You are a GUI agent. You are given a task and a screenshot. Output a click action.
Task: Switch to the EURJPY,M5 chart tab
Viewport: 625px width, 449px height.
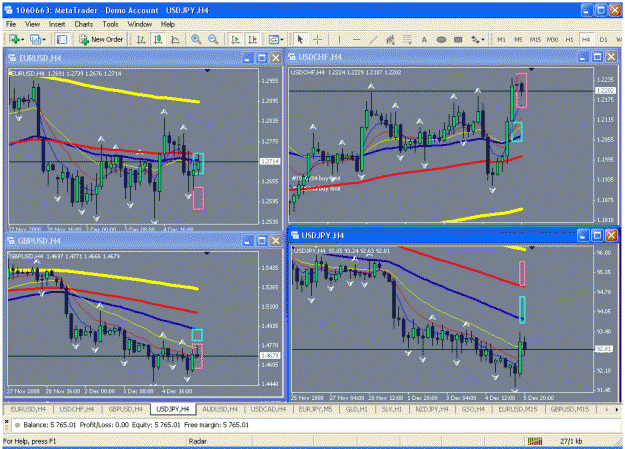(x=315, y=409)
